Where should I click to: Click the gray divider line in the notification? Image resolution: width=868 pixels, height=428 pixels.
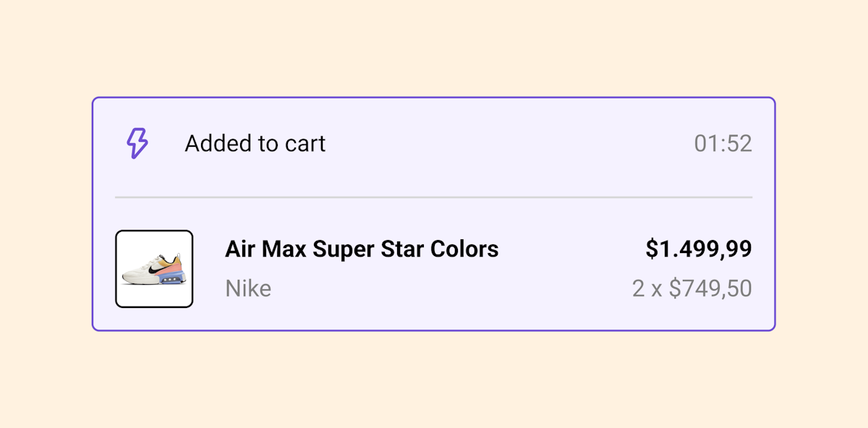(x=434, y=197)
